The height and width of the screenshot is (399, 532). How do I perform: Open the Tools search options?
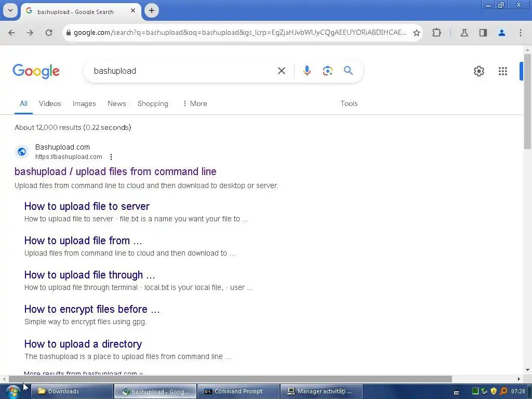[x=349, y=103]
